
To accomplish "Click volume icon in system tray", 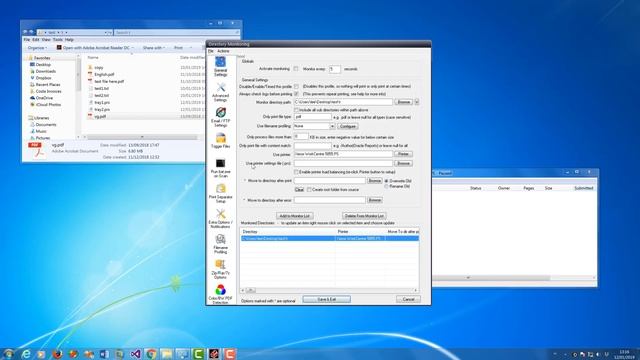I will point(598,354).
